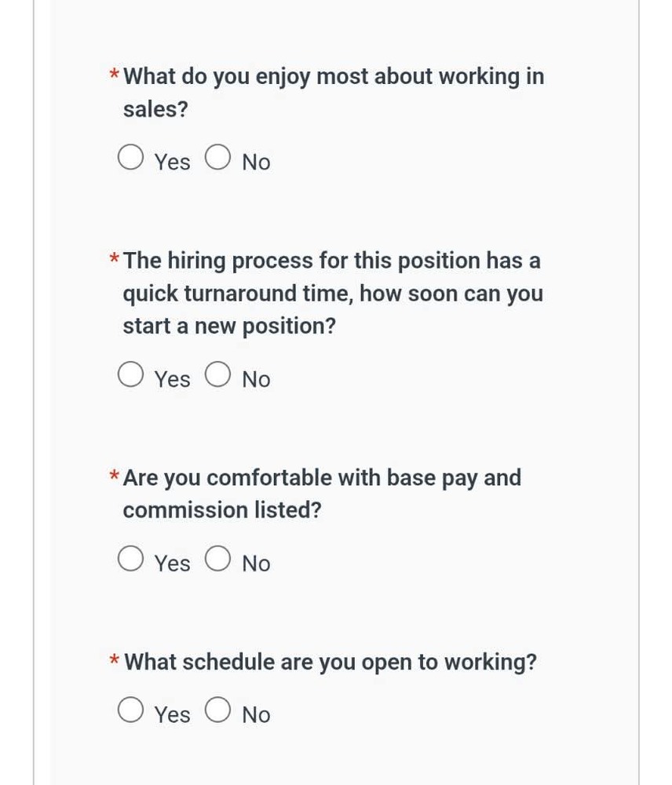Mark Yes radio for base pay and commission
672x785 pixels.
[130, 561]
